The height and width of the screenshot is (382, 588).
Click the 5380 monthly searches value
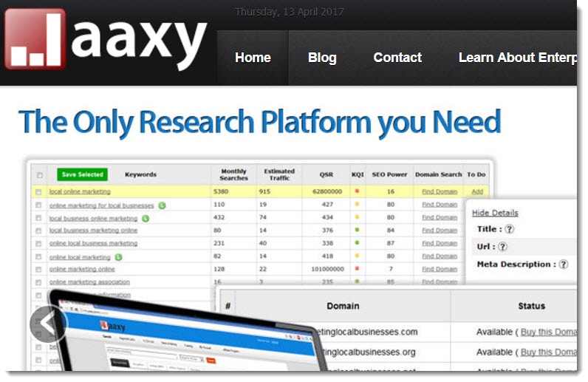(x=221, y=192)
